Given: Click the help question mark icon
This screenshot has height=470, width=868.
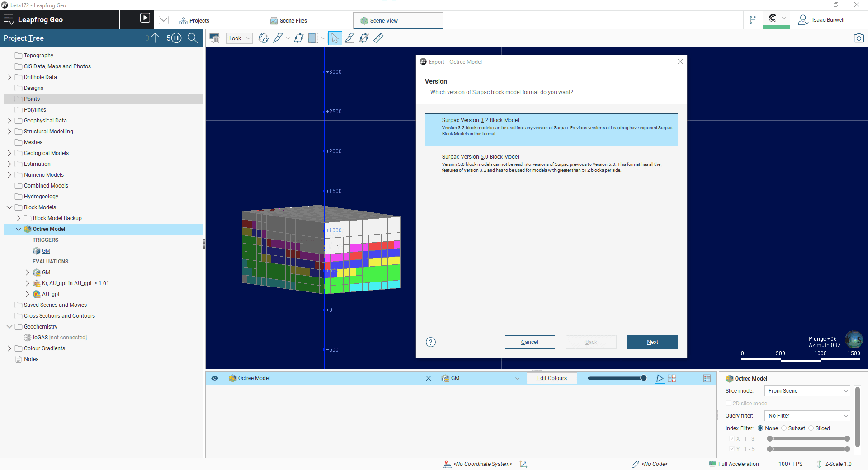Looking at the screenshot, I should coord(431,342).
